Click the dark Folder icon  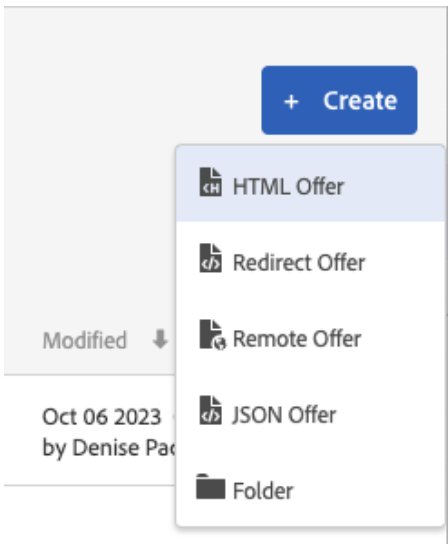211,486
